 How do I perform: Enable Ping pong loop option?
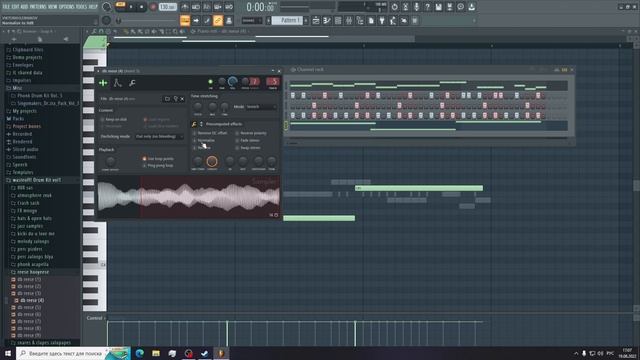(x=158, y=166)
